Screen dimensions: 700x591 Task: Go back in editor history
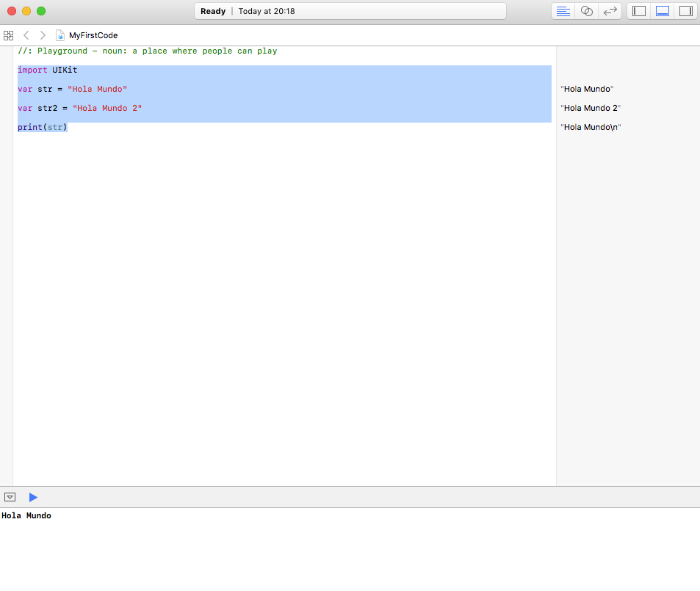(x=26, y=35)
